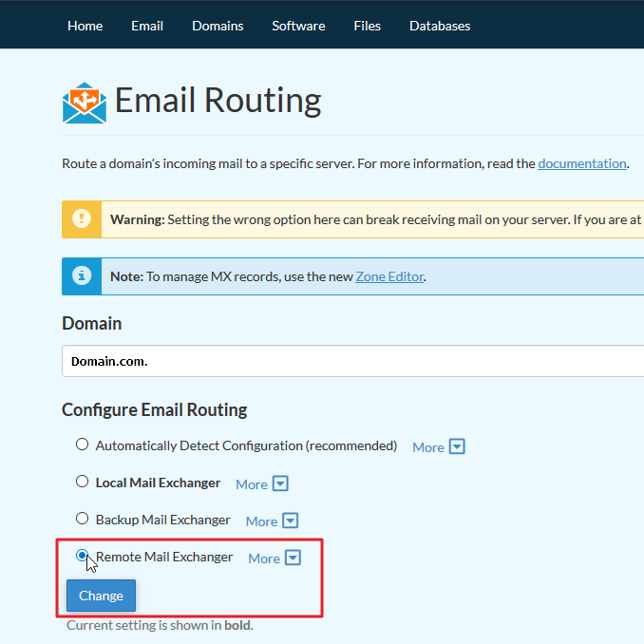Open the Home menu
The image size is (644, 644).
pyautogui.click(x=85, y=26)
